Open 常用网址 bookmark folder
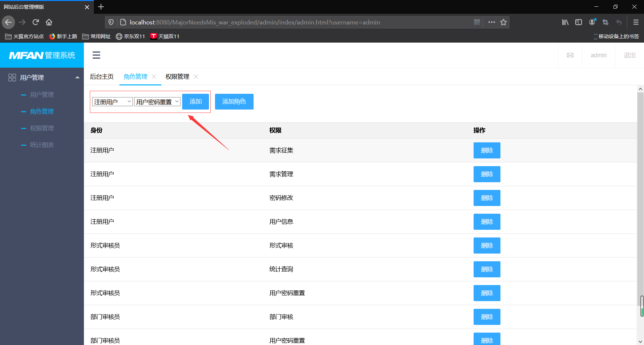The height and width of the screenshot is (345, 644). point(97,36)
